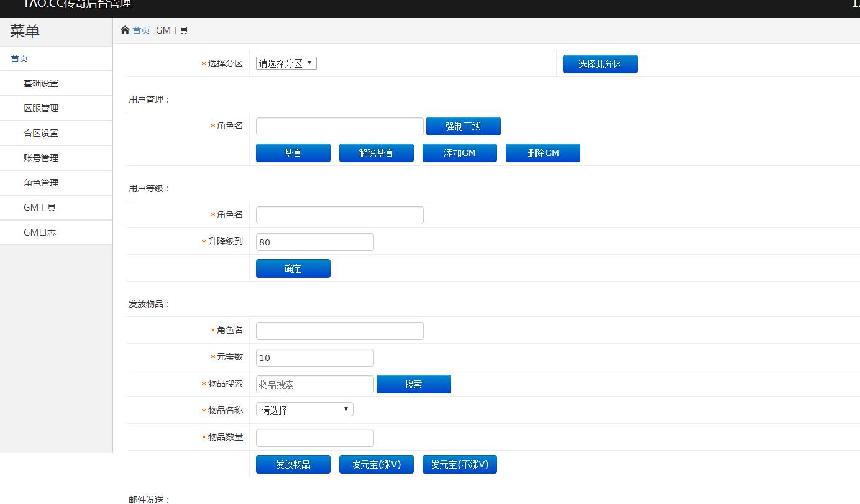Screen dimensions: 860x504
Task: Click the 发元宝(不涨V) button
Action: [459, 464]
